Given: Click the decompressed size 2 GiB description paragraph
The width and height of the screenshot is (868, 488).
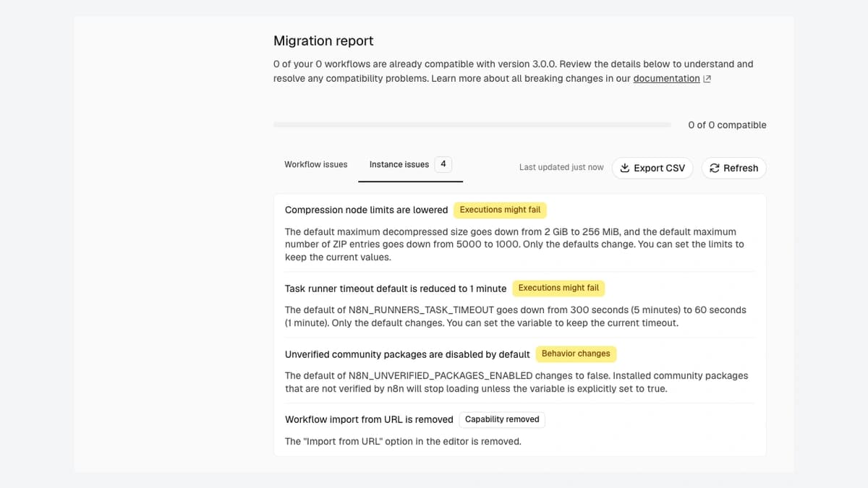Looking at the screenshot, I should [514, 244].
